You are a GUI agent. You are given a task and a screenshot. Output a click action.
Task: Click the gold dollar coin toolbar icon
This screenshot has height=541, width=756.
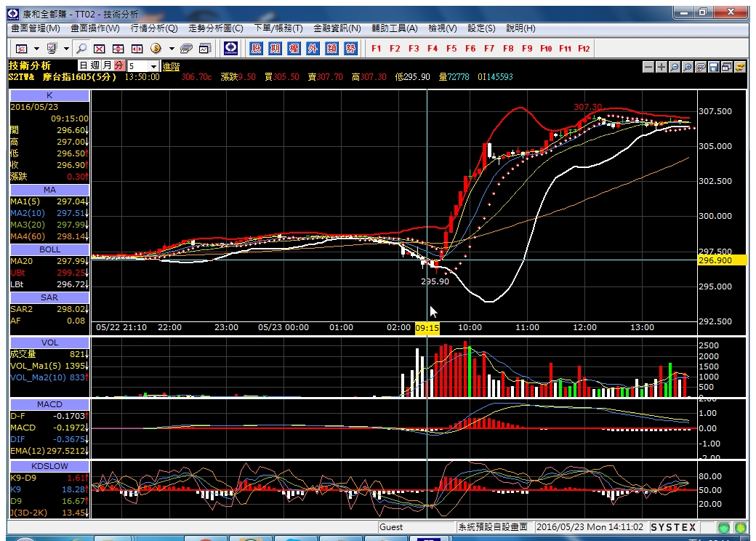pyautogui.click(x=156, y=48)
